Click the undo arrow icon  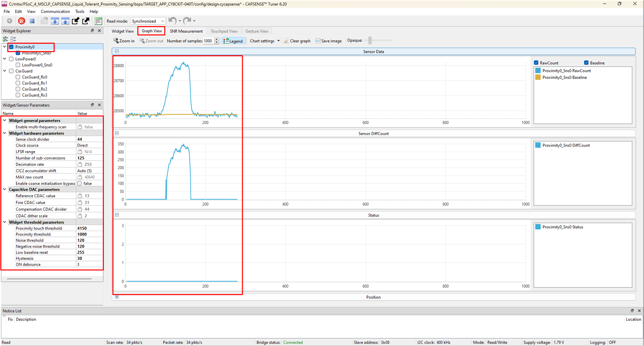click(172, 21)
